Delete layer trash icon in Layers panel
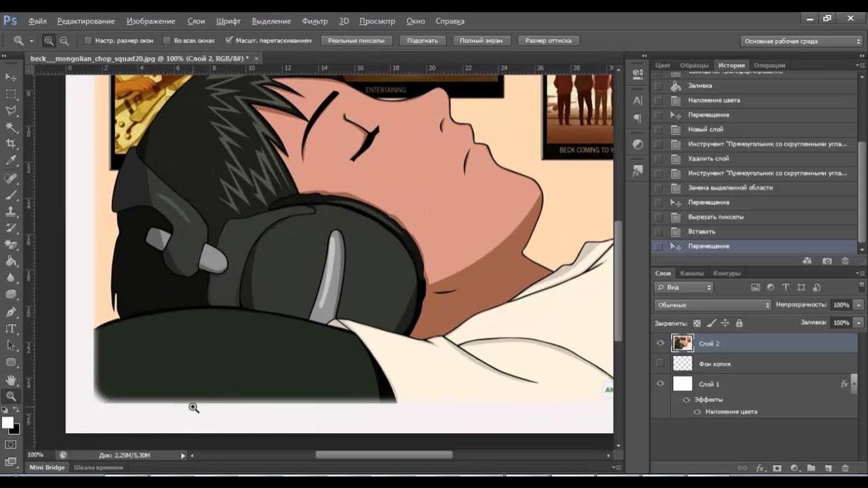This screenshot has width=868, height=488. (x=845, y=468)
